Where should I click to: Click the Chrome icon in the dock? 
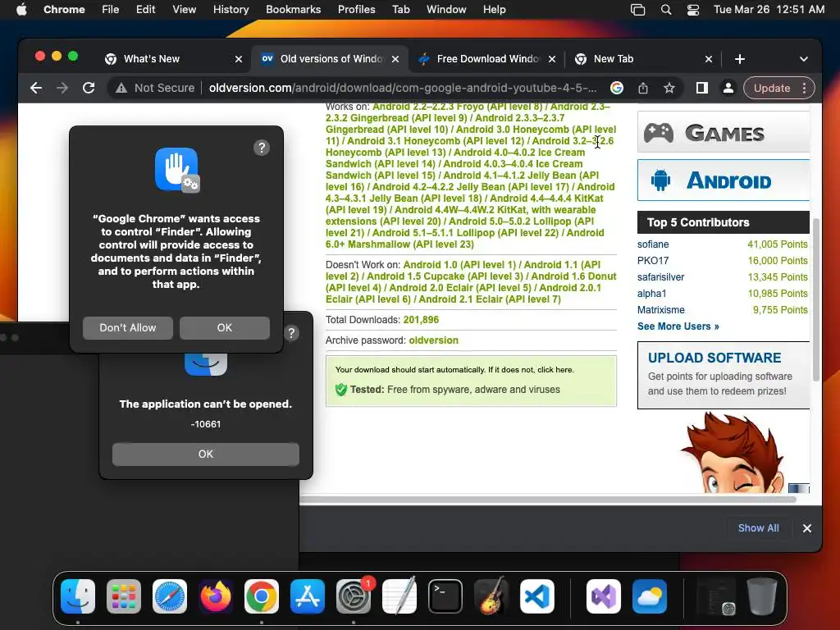coord(262,596)
